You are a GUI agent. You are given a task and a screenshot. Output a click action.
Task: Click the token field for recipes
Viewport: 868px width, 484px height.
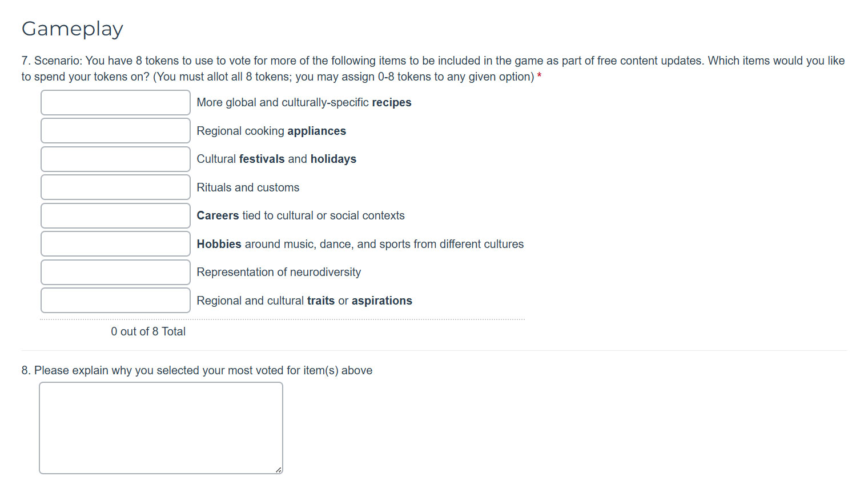pos(115,102)
